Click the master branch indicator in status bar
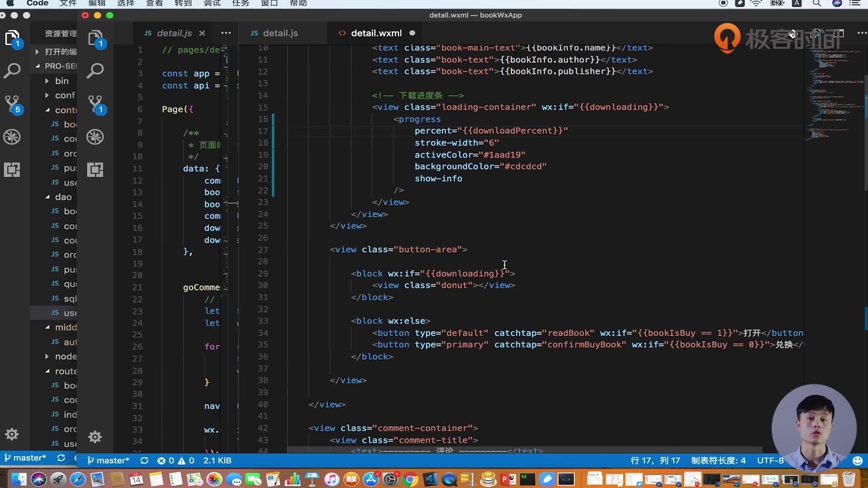 pos(108,460)
